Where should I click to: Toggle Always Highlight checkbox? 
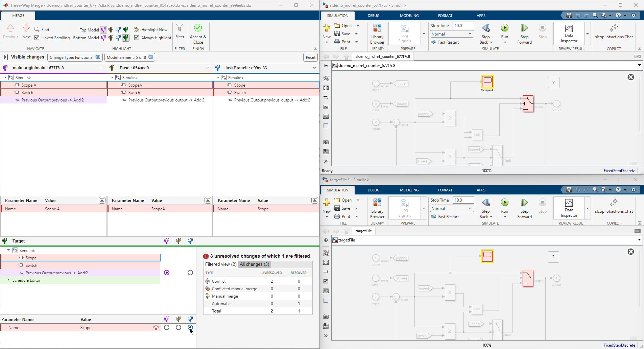[137, 38]
